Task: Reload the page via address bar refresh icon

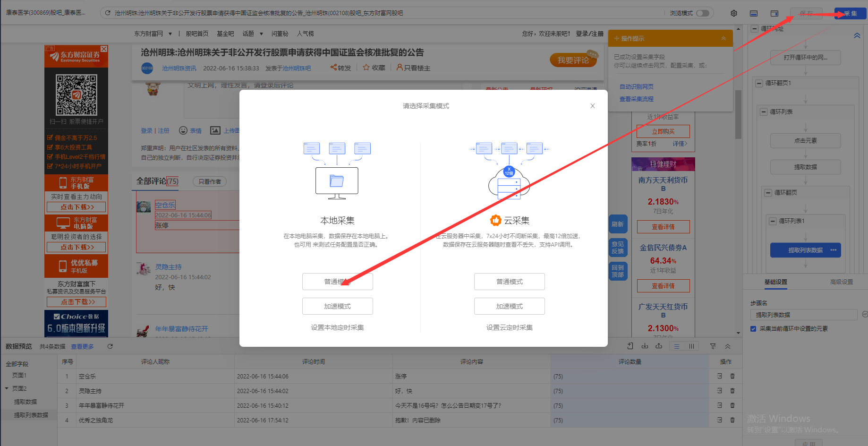Action: (108, 13)
